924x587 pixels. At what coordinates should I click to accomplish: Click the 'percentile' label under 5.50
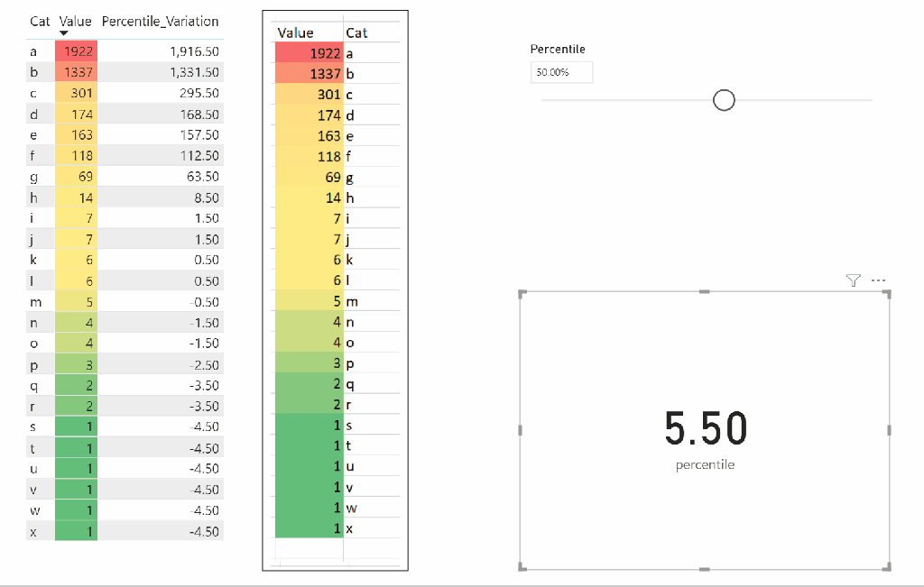pos(705,465)
